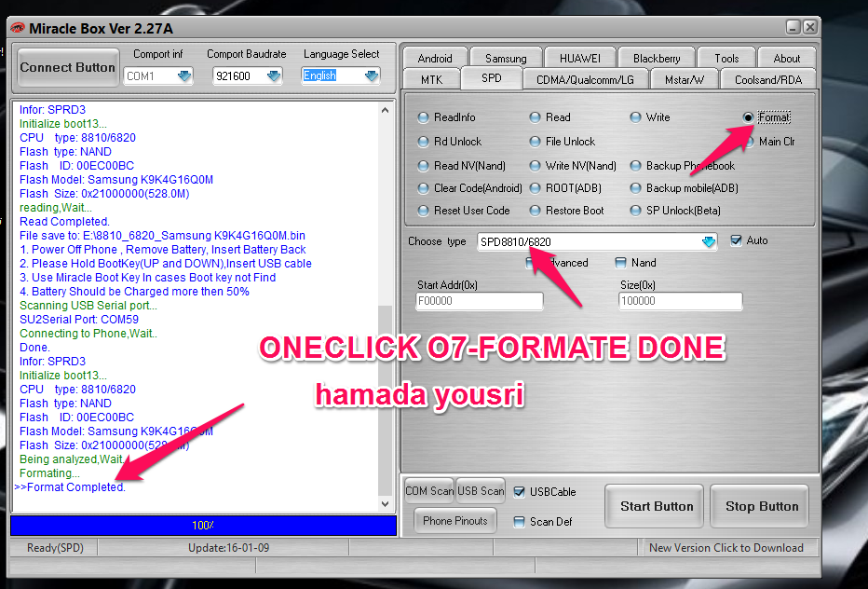
Task: Switch to the Samsung tab
Action: [506, 58]
